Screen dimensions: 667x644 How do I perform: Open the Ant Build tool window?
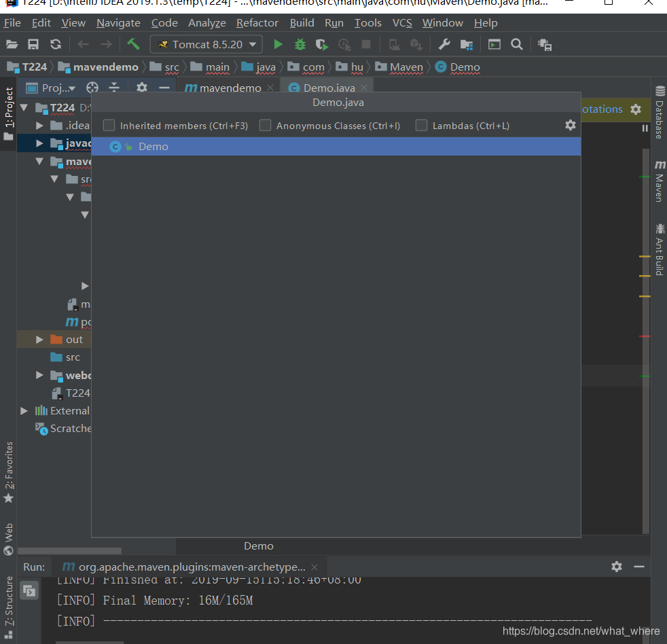[x=660, y=250]
